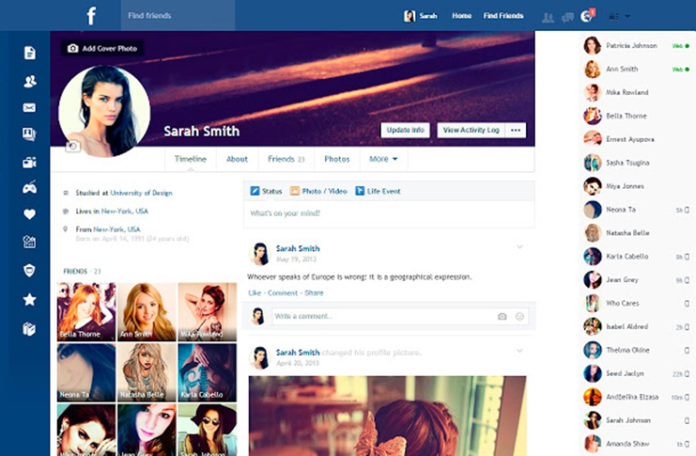This screenshot has width=696, height=456.
Task: Open the account settings dropdown arrow in header
Action: point(627,17)
